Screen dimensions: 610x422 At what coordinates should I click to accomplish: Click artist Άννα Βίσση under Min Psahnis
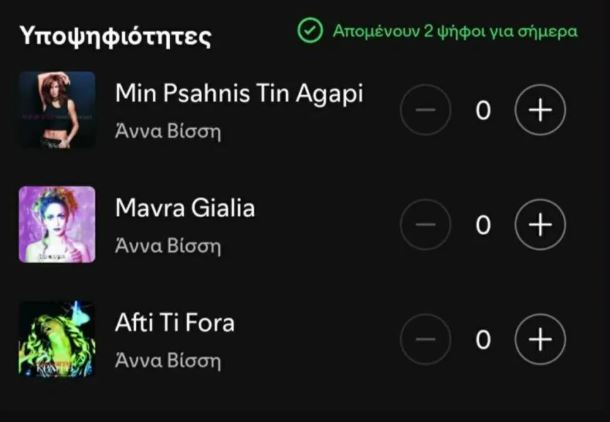(168, 131)
